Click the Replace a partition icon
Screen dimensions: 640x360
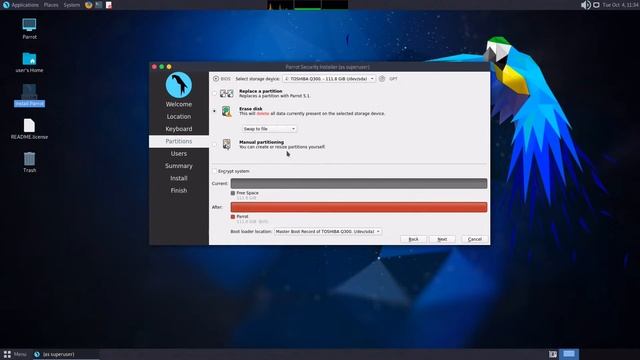point(227,93)
